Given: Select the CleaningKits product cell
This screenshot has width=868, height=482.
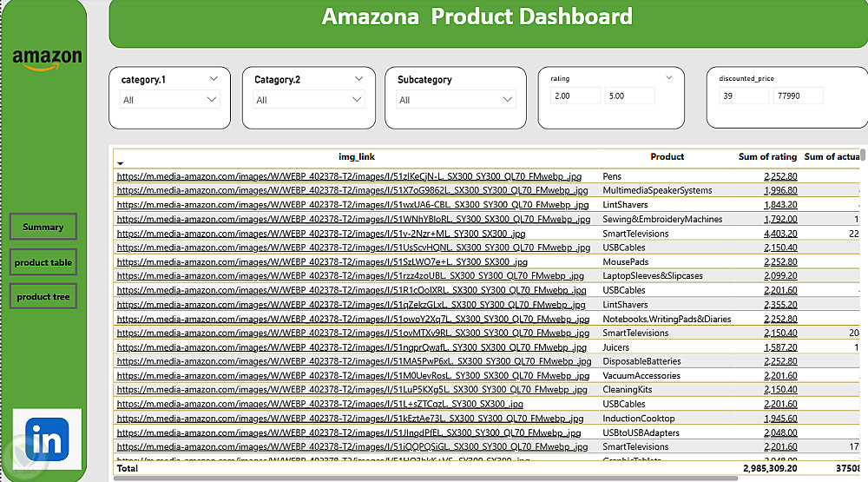Looking at the screenshot, I should tap(627, 389).
